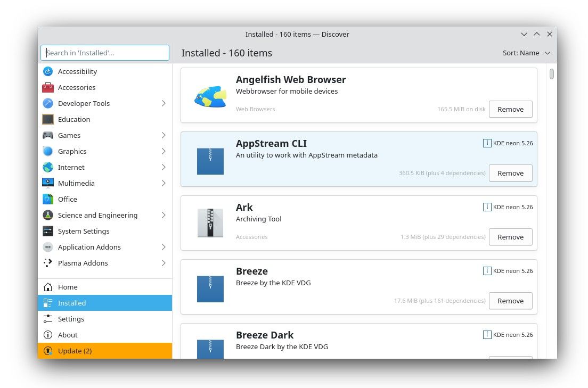Open the Ark zipper application icon
This screenshot has width=588, height=388.
click(210, 222)
